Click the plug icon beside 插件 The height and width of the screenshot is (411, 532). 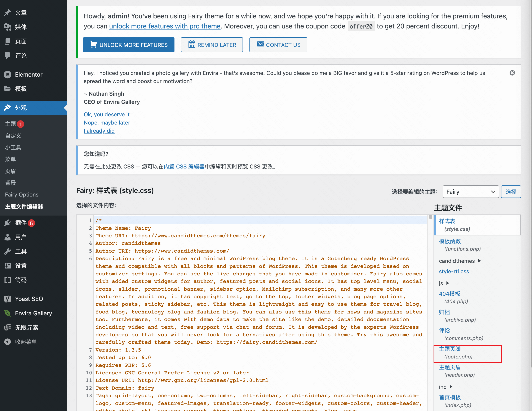pyautogui.click(x=8, y=223)
